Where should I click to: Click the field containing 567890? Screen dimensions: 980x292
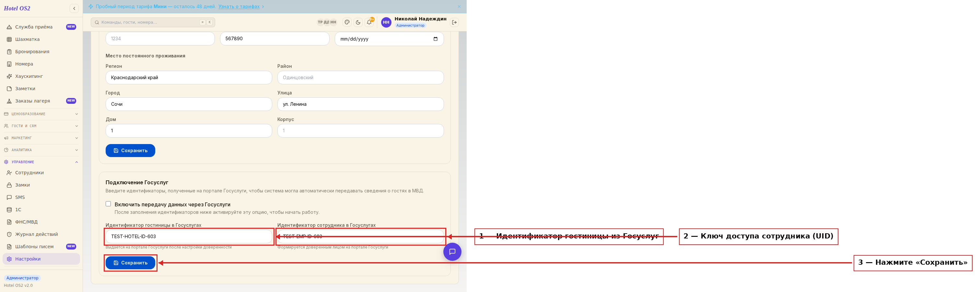click(275, 39)
